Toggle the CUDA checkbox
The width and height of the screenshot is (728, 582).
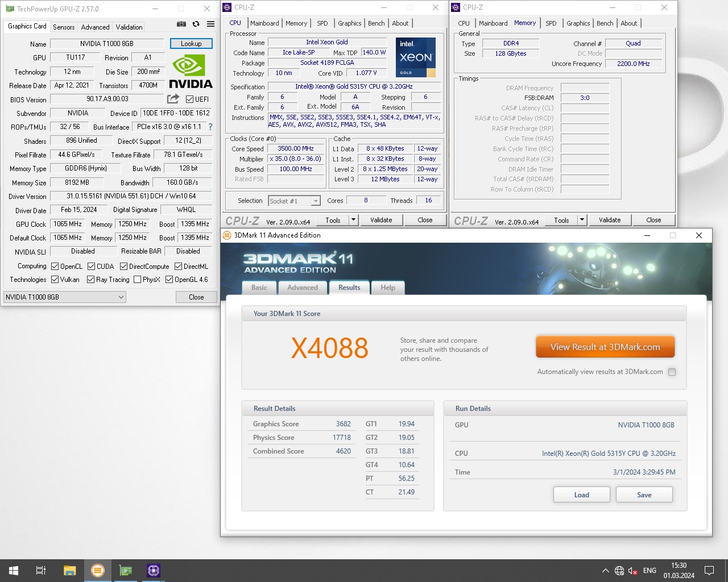(91, 266)
